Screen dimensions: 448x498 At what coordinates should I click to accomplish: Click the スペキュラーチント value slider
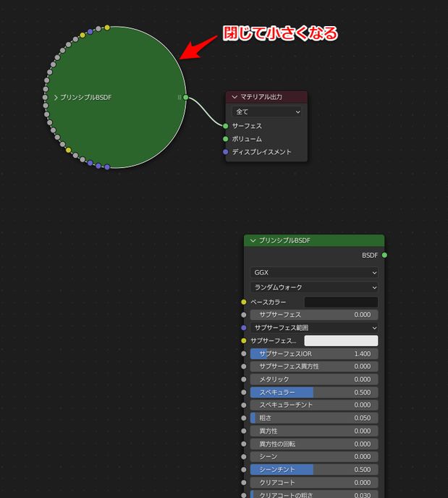(x=314, y=405)
